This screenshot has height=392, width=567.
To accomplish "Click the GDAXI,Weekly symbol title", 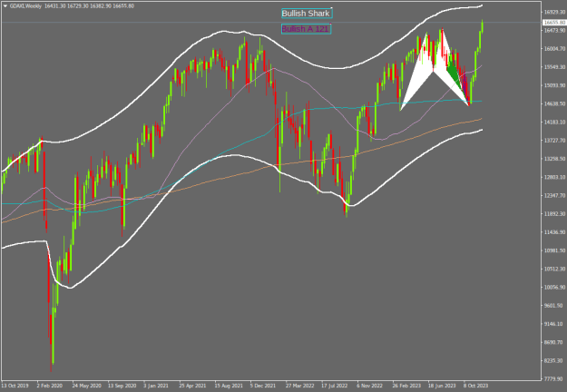I will (25, 6).
